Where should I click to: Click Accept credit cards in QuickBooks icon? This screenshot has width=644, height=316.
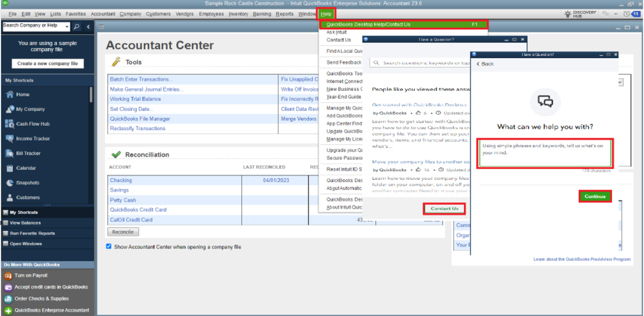pos(8,287)
